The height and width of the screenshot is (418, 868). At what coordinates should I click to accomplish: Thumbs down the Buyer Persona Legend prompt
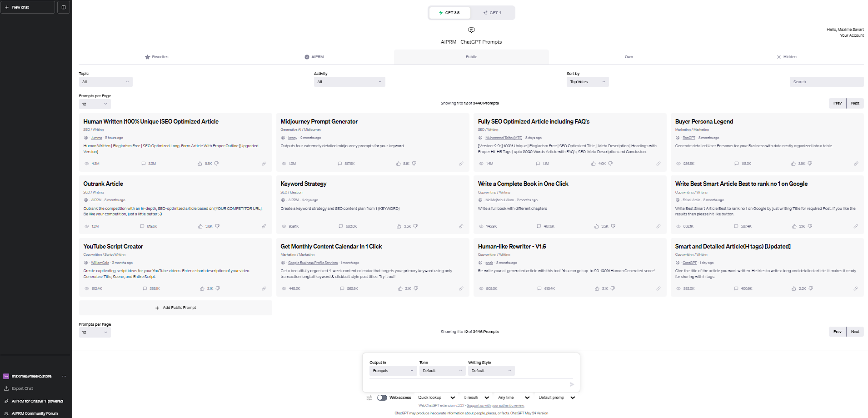click(x=810, y=164)
